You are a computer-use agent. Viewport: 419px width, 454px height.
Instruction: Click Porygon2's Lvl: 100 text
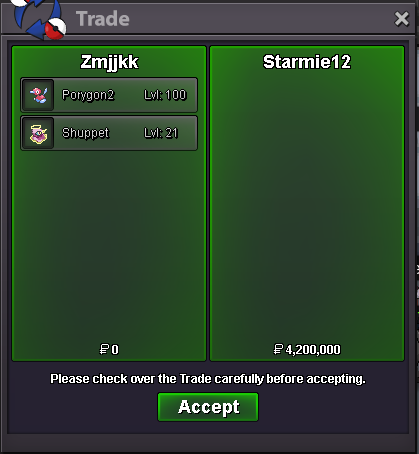click(165, 95)
